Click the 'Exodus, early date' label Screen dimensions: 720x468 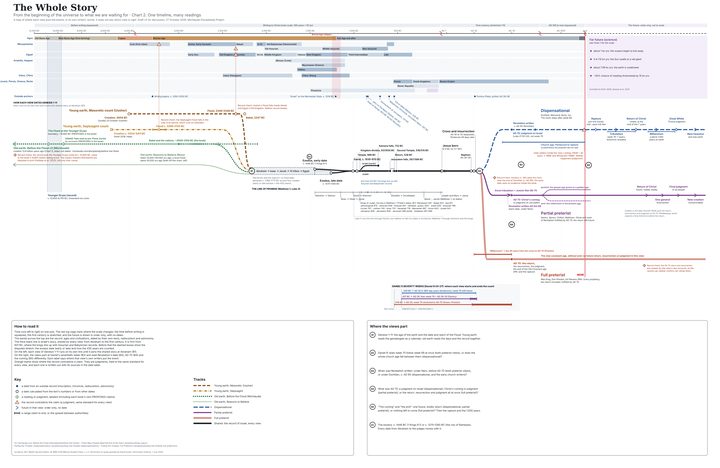pos(315,161)
